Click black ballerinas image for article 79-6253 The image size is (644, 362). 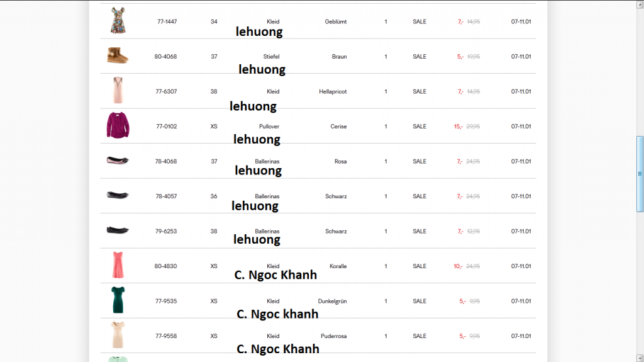coord(118,230)
